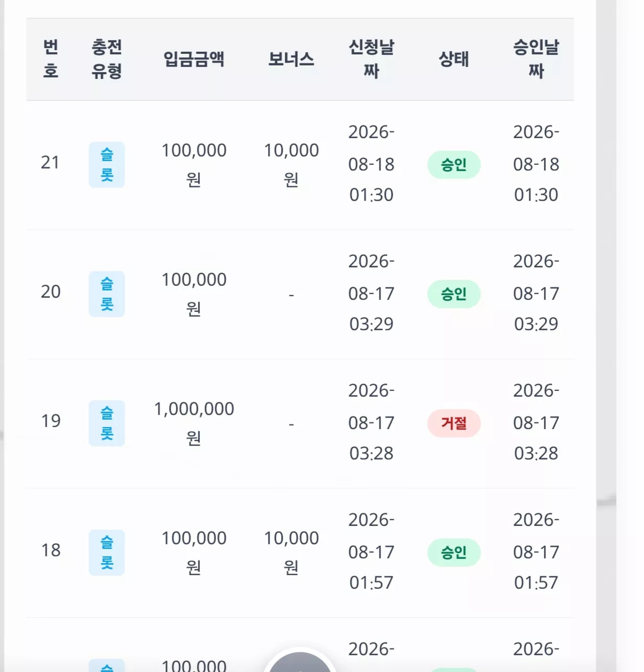Select the red 거절 status badge
The image size is (644, 672).
point(454,423)
